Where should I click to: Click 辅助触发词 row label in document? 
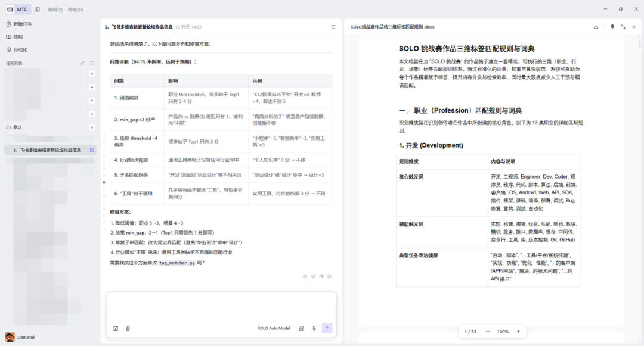(x=411, y=225)
